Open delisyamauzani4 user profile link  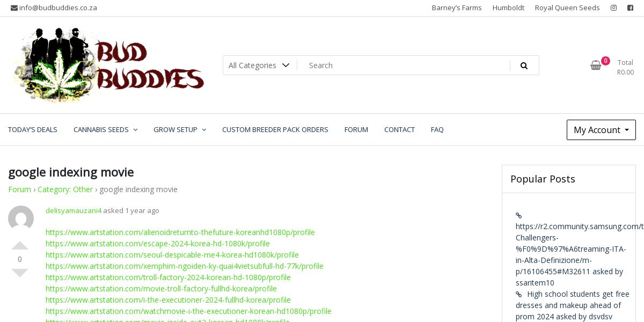(x=74, y=210)
